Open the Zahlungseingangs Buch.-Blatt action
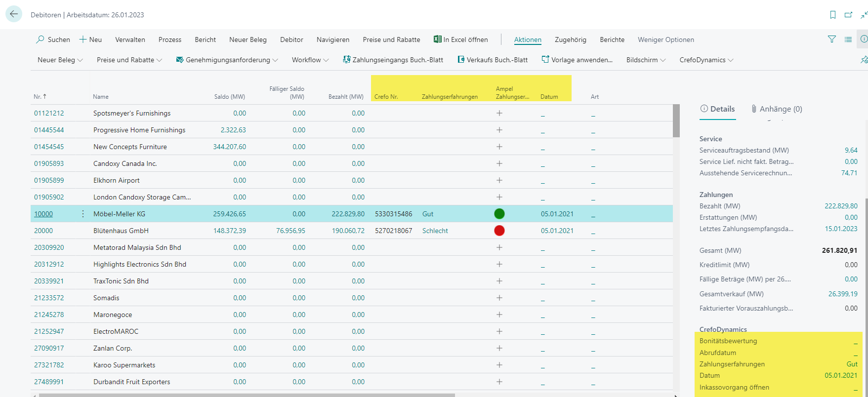The image size is (868, 397). [393, 60]
